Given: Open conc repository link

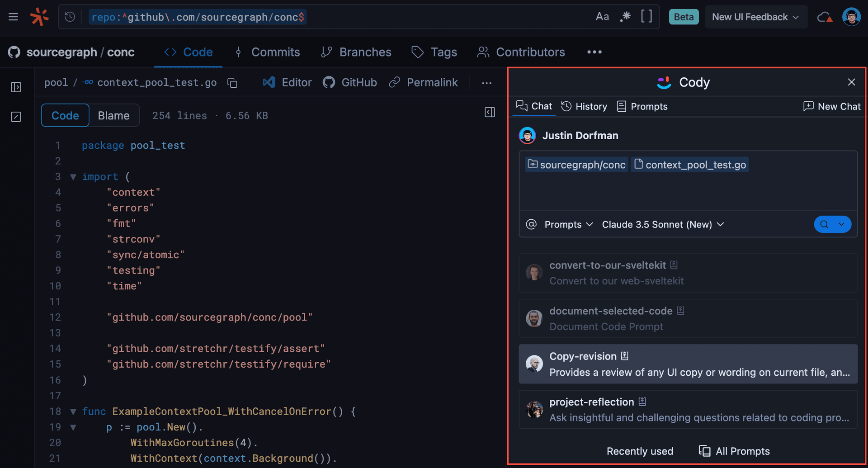Looking at the screenshot, I should click(121, 52).
